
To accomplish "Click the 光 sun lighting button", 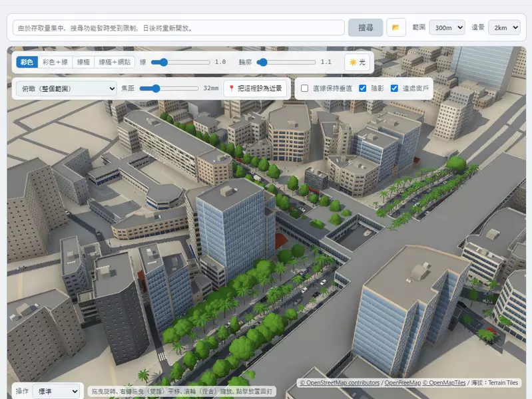I will pos(358,62).
